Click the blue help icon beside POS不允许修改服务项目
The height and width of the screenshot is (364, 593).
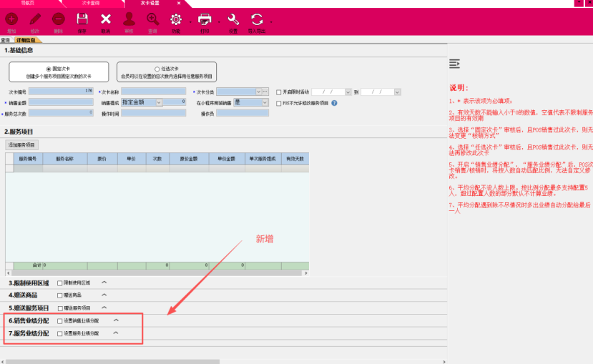point(334,103)
